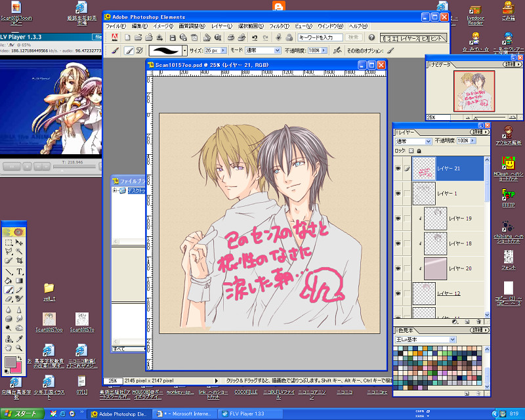Viewport: 525px width, 420px height.
Task: Click the 検索 search button
Action: point(354,37)
